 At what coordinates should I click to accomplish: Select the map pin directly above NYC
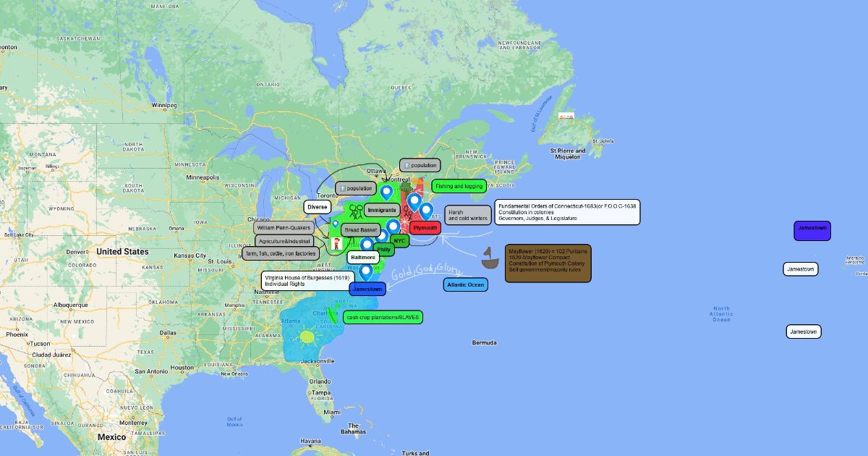pos(393,227)
